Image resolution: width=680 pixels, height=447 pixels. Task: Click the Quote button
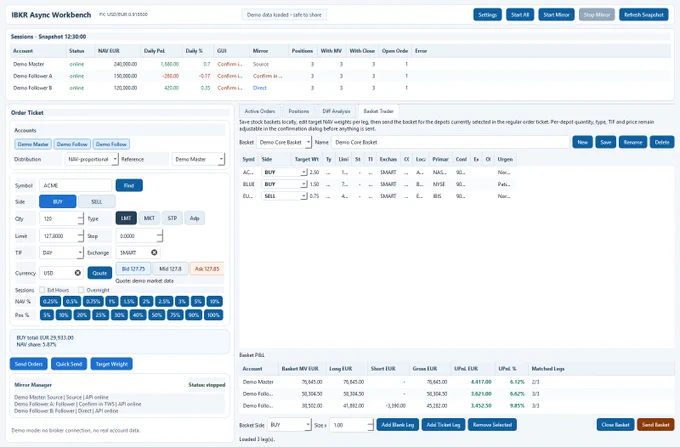[100, 273]
